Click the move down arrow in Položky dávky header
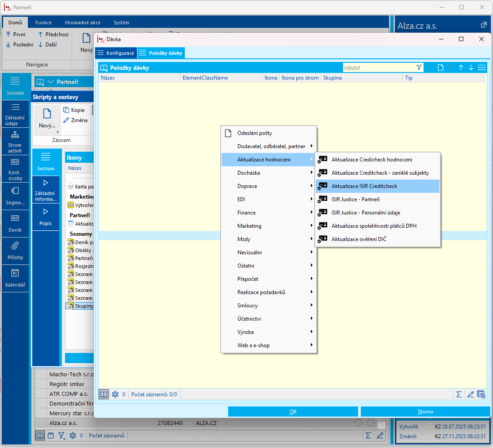 tap(471, 68)
